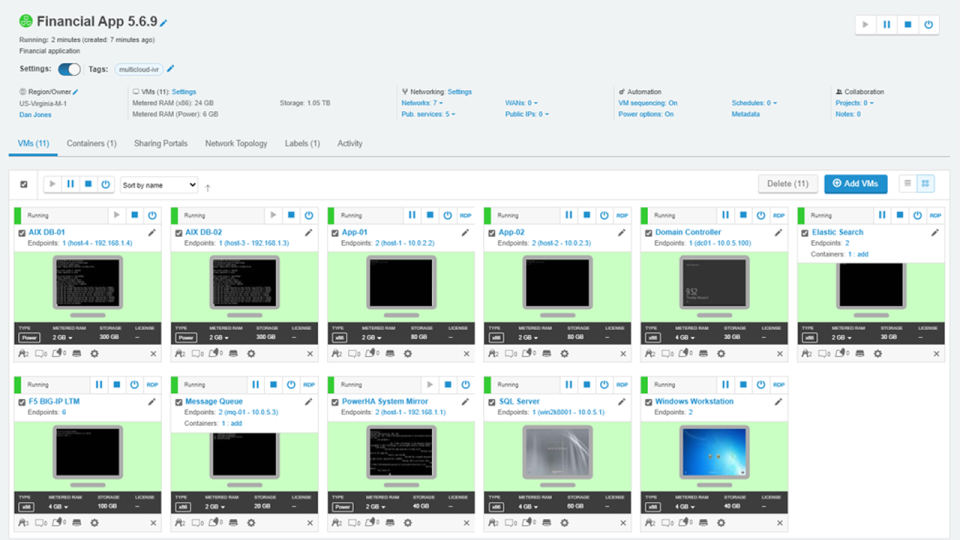Open settings gear for SQL Server
This screenshot has height=540, width=960.
pos(564,523)
